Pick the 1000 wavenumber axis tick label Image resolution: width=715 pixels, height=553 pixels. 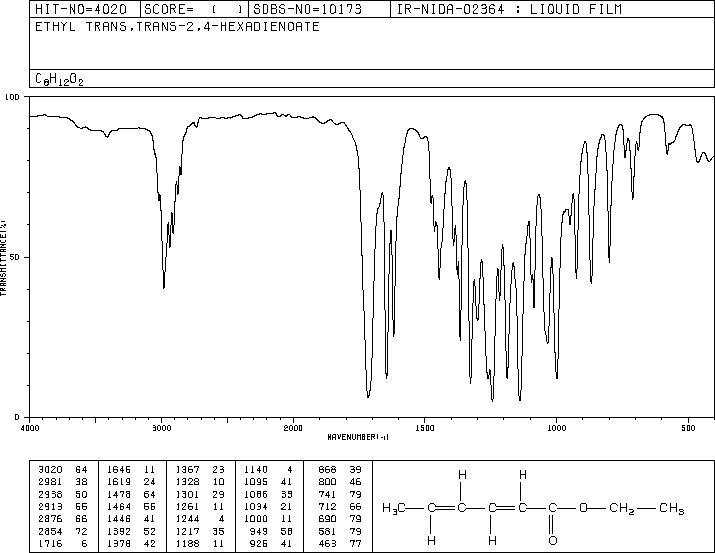tap(556, 427)
